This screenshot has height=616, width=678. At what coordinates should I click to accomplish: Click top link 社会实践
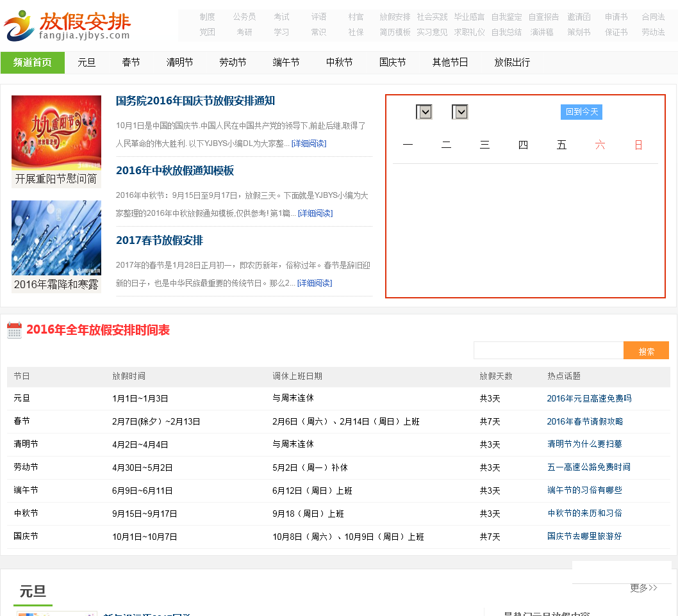[432, 17]
